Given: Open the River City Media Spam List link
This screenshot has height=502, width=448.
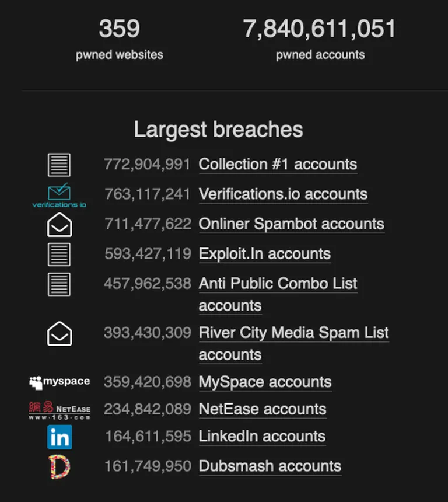Looking at the screenshot, I should (x=294, y=344).
